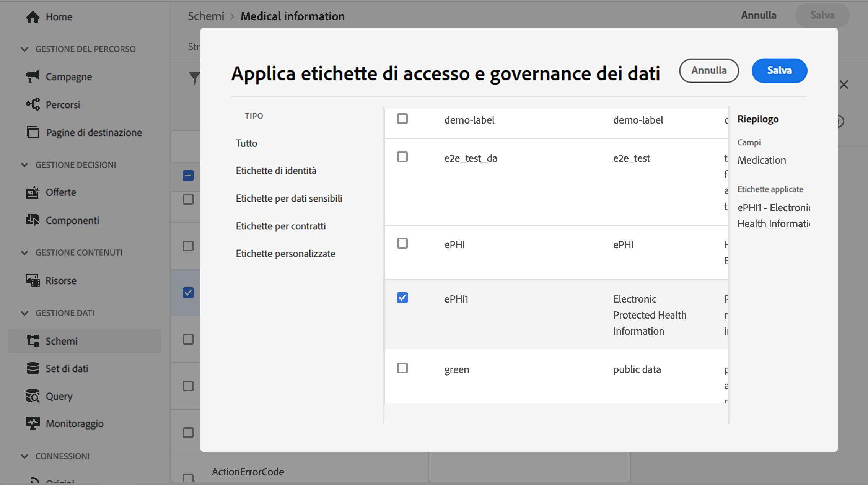
Task: Enable the green public data checkbox
Action: coord(402,368)
